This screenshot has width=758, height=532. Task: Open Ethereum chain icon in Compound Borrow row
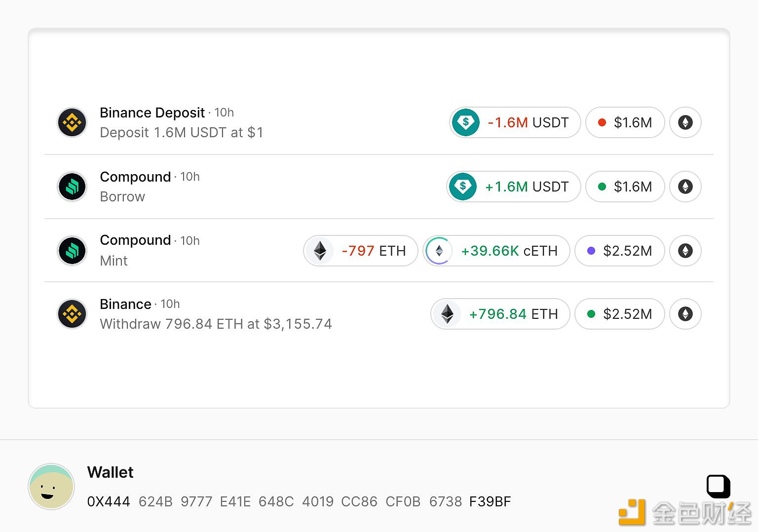(x=685, y=187)
